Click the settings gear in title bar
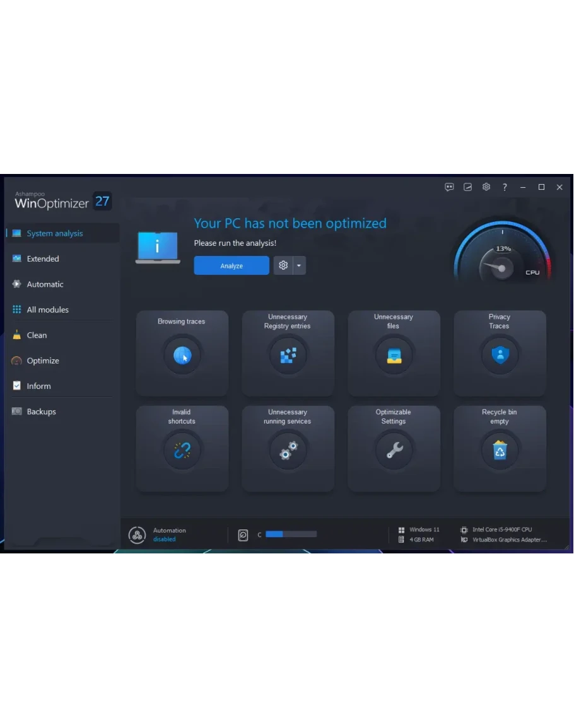This screenshot has width=574, height=728. click(486, 187)
